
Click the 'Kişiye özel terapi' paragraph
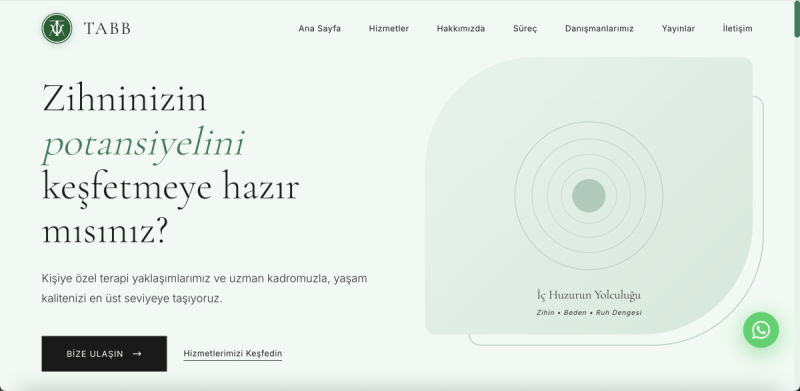[x=204, y=288]
